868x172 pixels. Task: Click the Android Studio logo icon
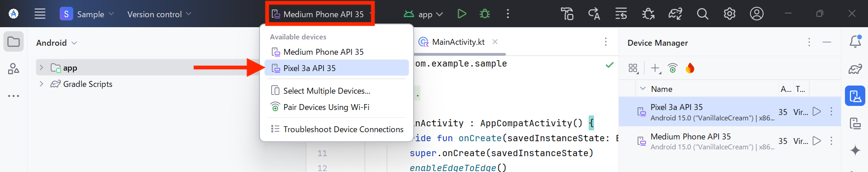pos(14,14)
